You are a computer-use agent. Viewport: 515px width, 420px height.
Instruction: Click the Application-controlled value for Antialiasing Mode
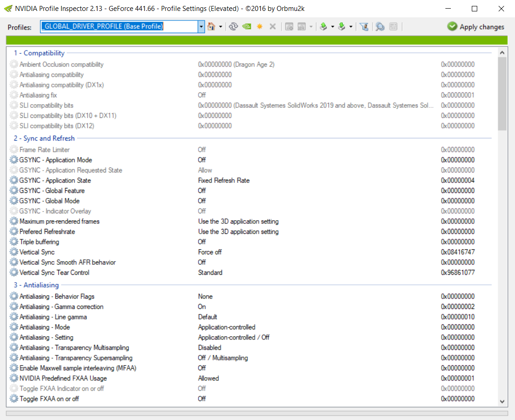227,327
